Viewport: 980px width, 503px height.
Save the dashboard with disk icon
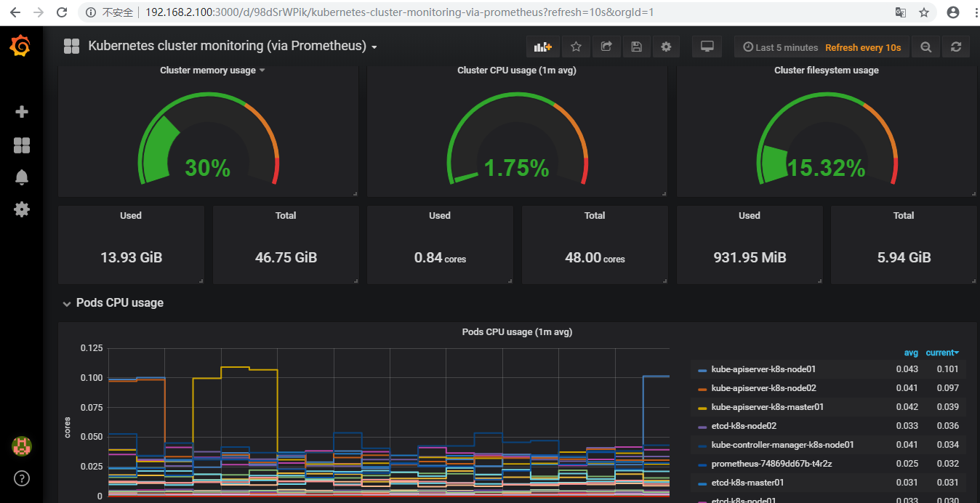[x=636, y=47]
